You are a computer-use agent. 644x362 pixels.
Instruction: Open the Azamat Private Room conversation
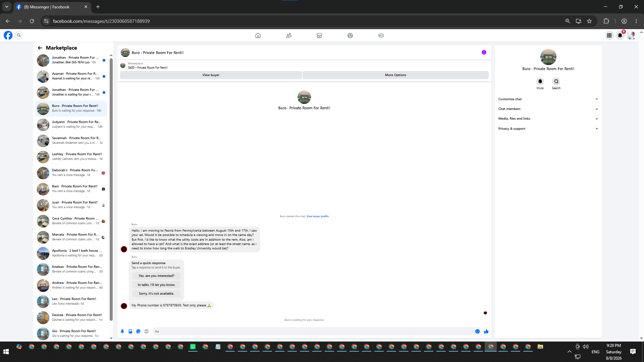[x=71, y=76]
